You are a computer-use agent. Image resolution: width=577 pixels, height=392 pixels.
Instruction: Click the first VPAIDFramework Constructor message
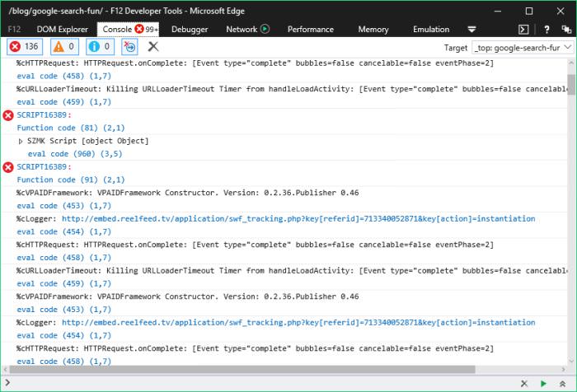[x=187, y=193]
